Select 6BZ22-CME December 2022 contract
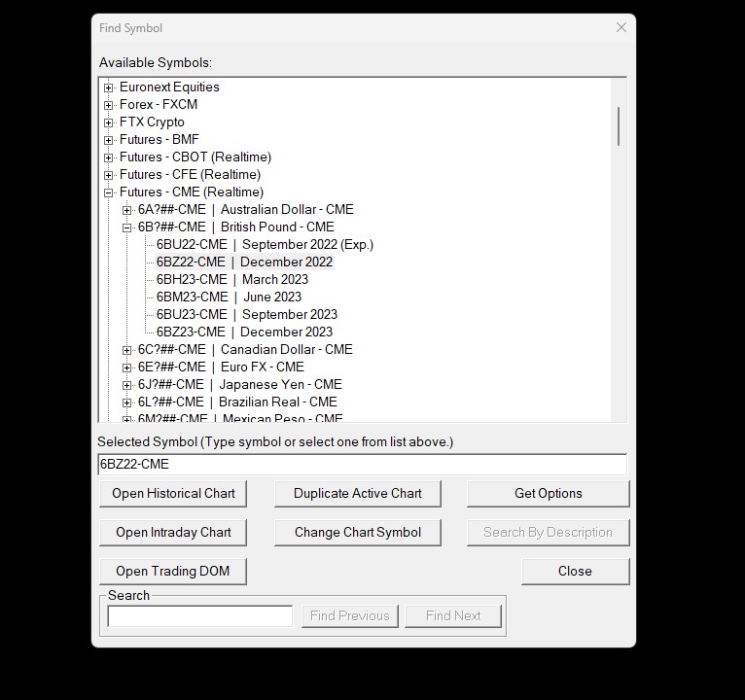 point(244,262)
